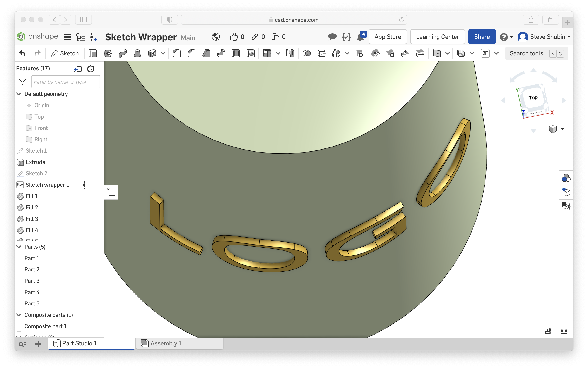The image size is (588, 369).
Task: Open the Learning Center
Action: pyautogui.click(x=437, y=37)
